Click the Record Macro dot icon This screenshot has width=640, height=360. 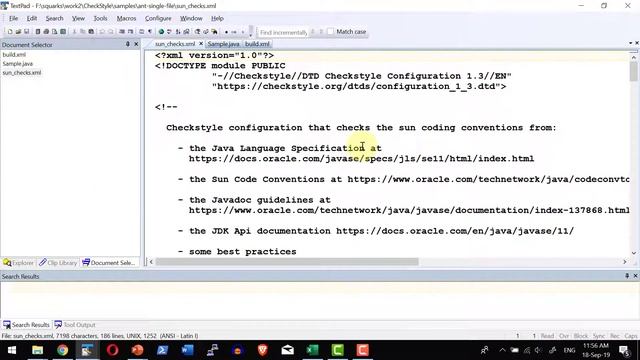point(227,32)
